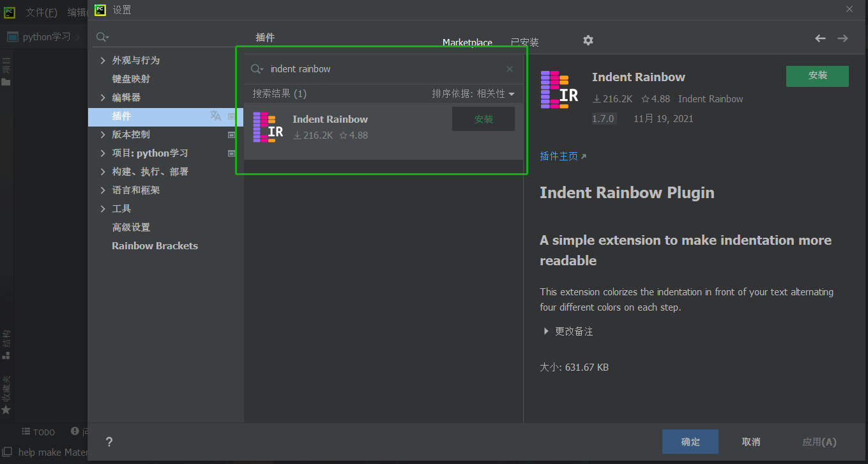Click the Indent Rainbow logo in search results
This screenshot has width=868, height=464.
(268, 127)
